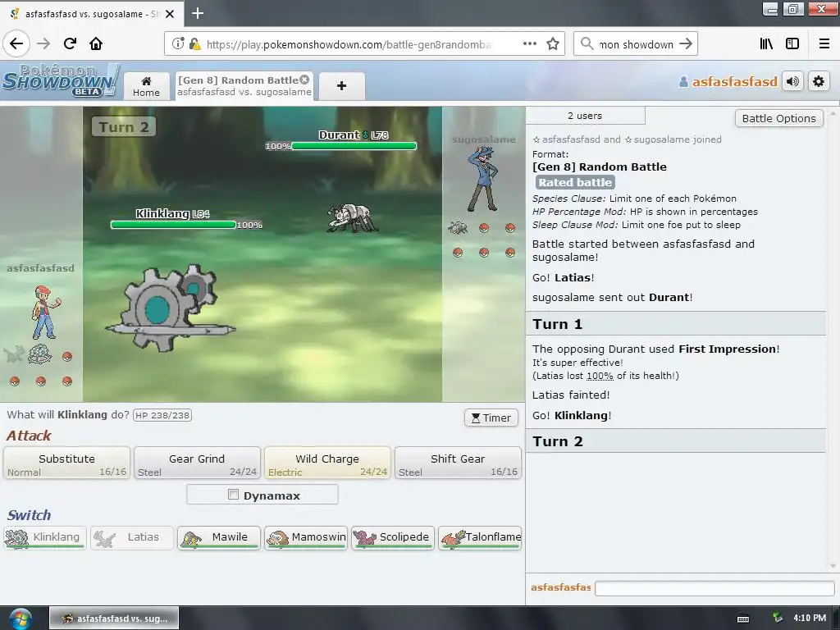Switch to Scolipede

(393, 538)
